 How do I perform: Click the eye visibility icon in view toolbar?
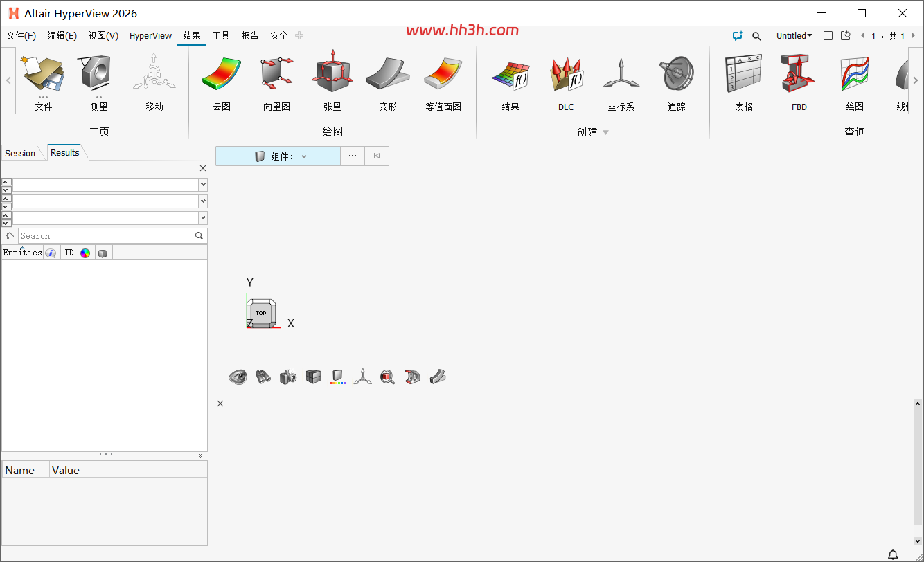[x=238, y=377]
